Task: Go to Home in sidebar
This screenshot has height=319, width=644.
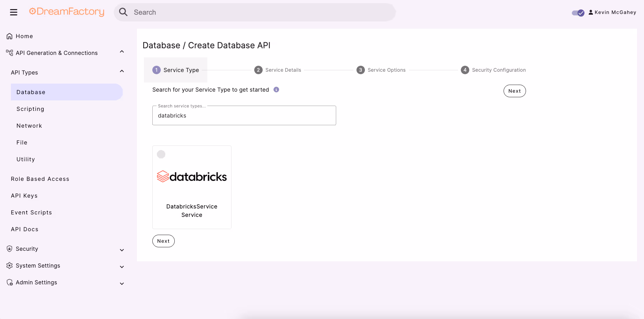Action: point(24,36)
